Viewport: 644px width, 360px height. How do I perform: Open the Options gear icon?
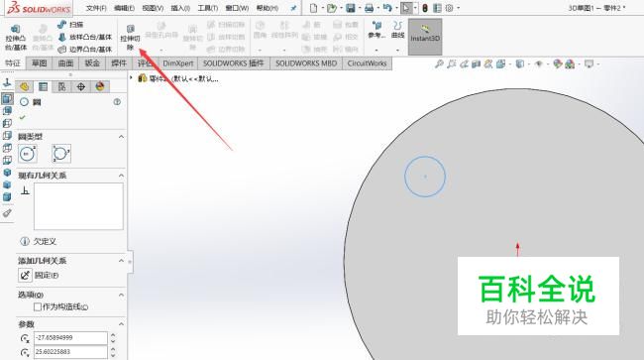(x=450, y=8)
